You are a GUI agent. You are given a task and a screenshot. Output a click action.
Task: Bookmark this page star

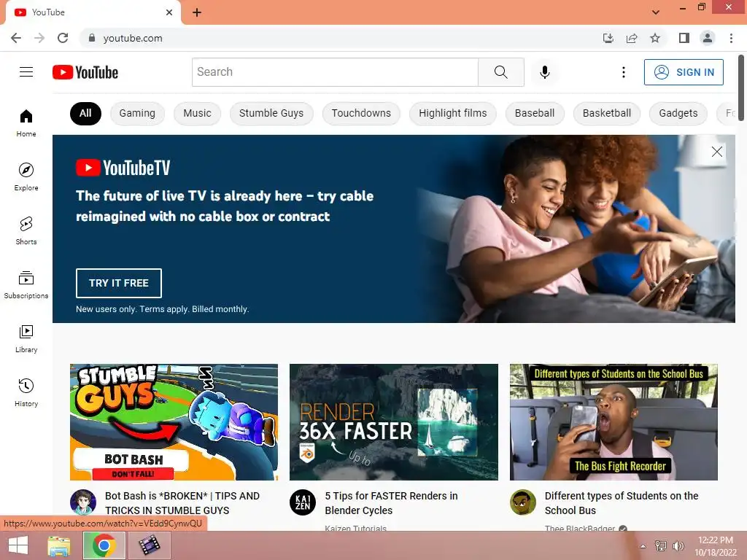coord(655,38)
